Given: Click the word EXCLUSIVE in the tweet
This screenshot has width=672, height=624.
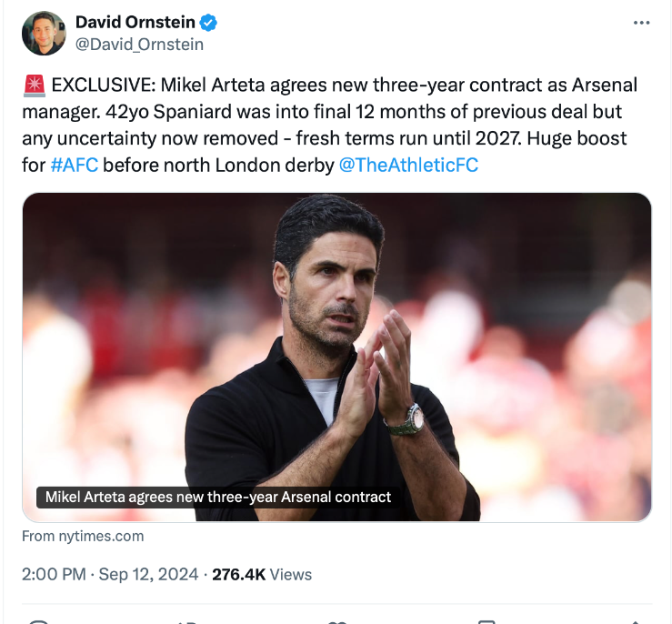Looking at the screenshot, I should (98, 86).
